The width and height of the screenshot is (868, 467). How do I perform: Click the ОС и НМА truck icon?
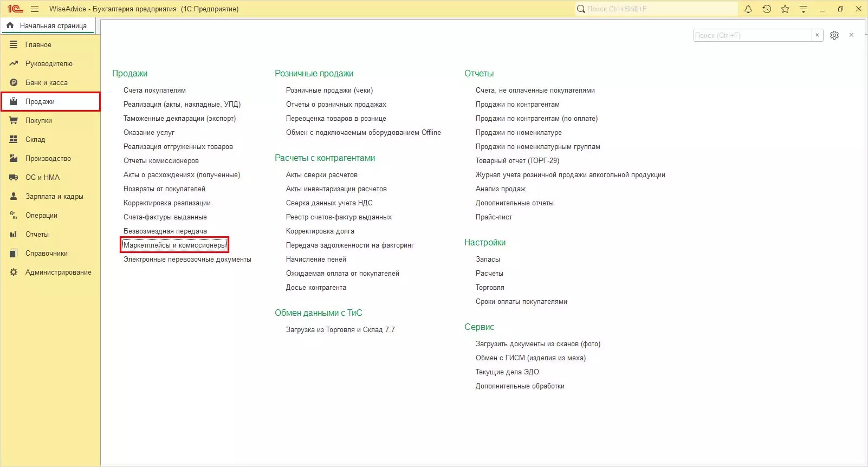tap(14, 177)
